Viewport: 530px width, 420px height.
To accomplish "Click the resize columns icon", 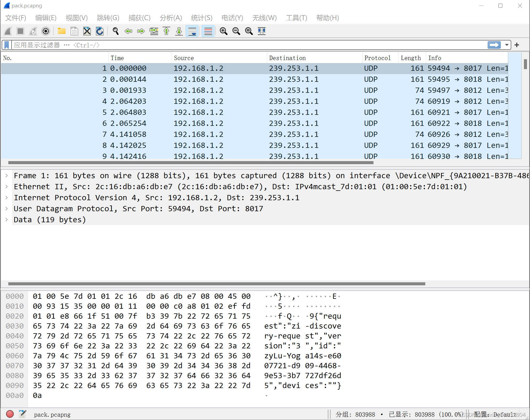I will click(261, 31).
